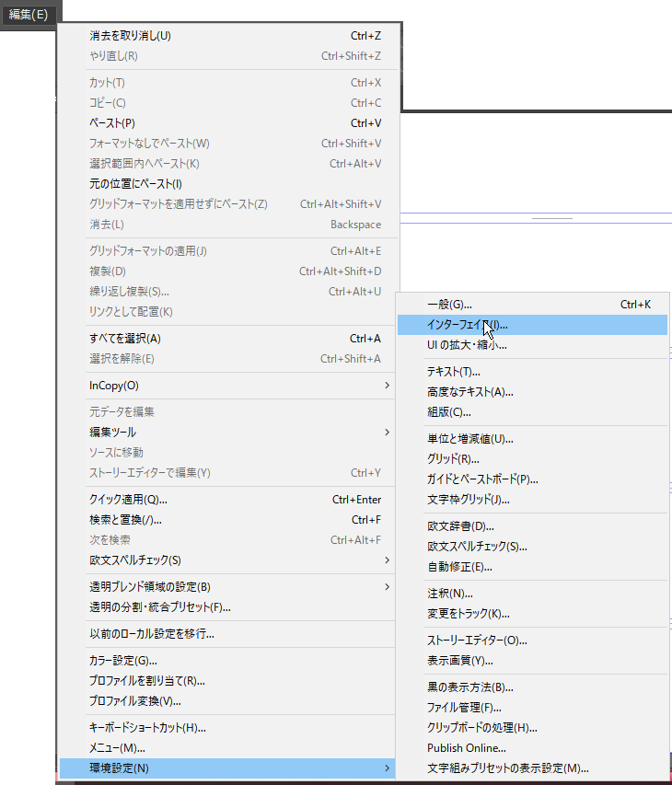The width and height of the screenshot is (672, 785).
Task: Open 高度なテキスト(A)... preferences
Action: [533, 392]
